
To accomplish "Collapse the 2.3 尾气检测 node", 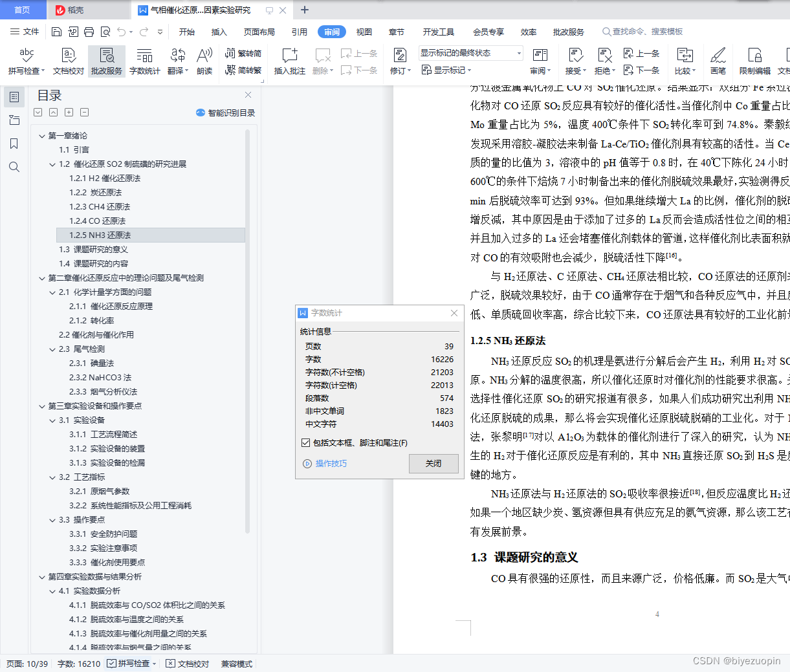I will 52,349.
